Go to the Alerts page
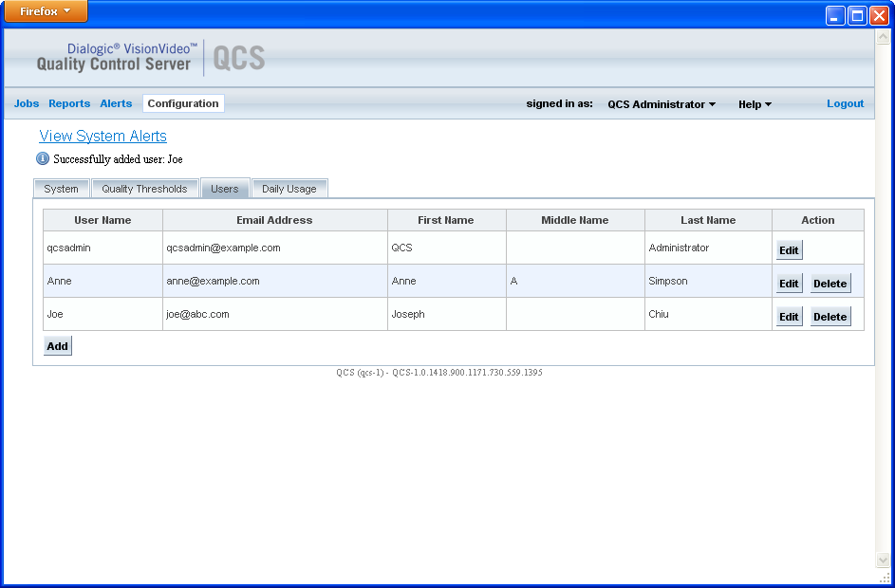The width and height of the screenshot is (895, 588). tap(115, 103)
